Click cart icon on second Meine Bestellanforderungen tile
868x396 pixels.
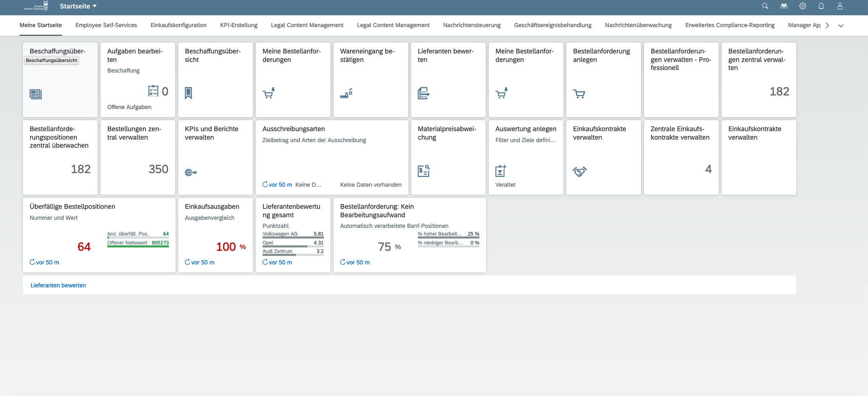click(x=501, y=93)
